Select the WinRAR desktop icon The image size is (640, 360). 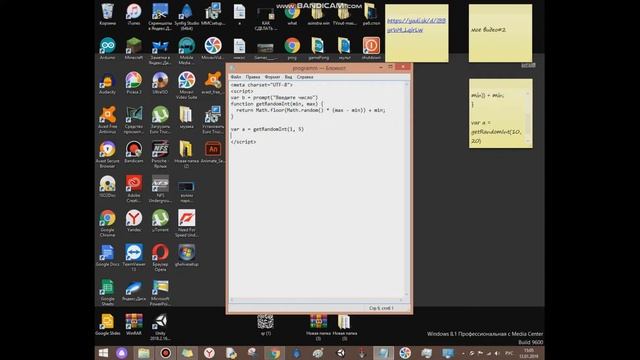133,324
